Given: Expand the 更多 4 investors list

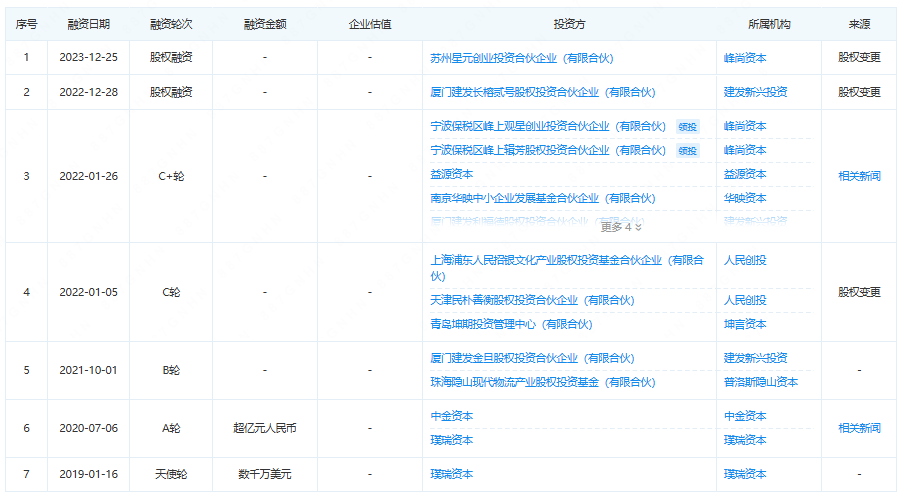Looking at the screenshot, I should pyautogui.click(x=621, y=227).
